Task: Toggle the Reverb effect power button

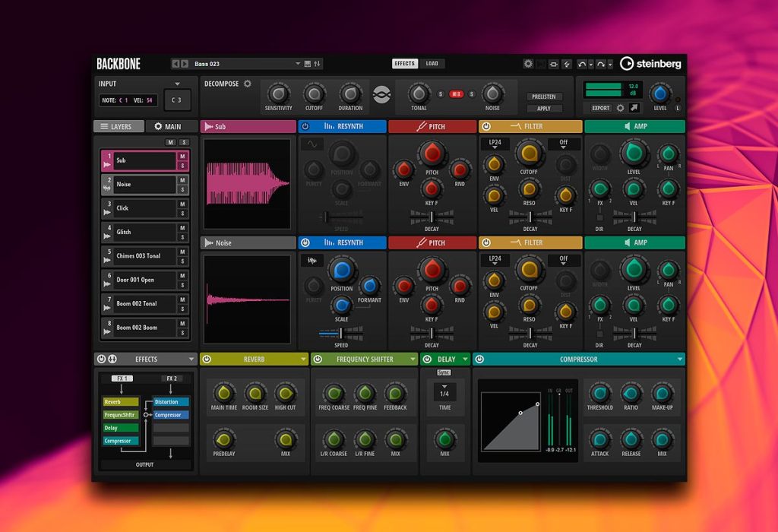Action: 207,359
